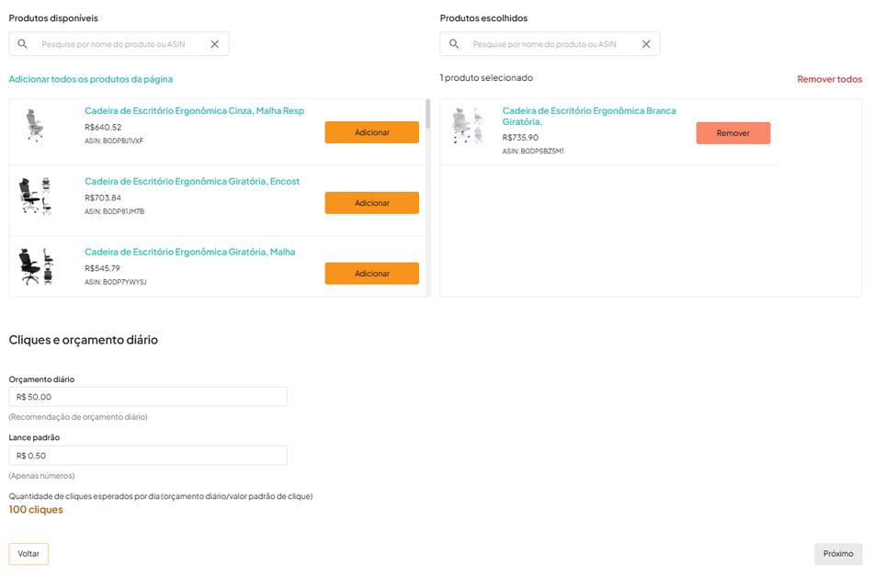The image size is (886, 588).
Task: Open thumbnail of the selected white chair
Action: (467, 125)
